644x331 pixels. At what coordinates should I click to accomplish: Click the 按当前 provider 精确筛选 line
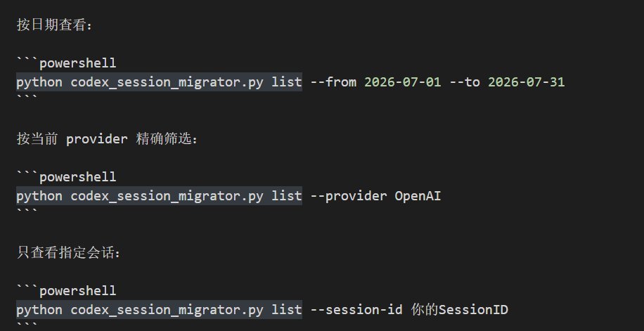tap(107, 139)
